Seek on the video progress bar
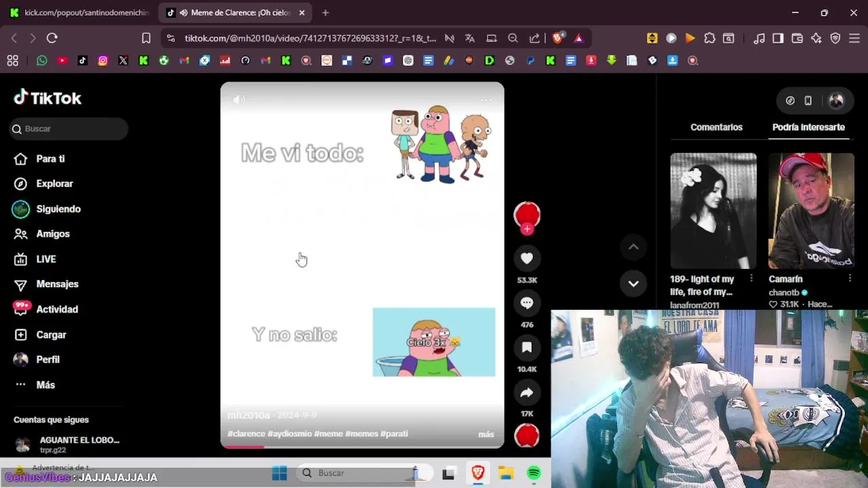Viewport: 868px width, 488px height. click(x=362, y=446)
